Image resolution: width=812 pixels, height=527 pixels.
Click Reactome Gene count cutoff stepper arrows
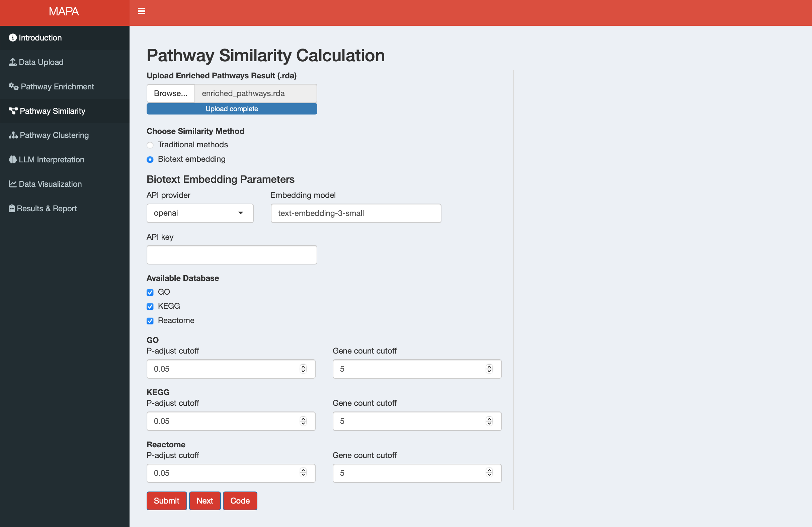coord(489,473)
